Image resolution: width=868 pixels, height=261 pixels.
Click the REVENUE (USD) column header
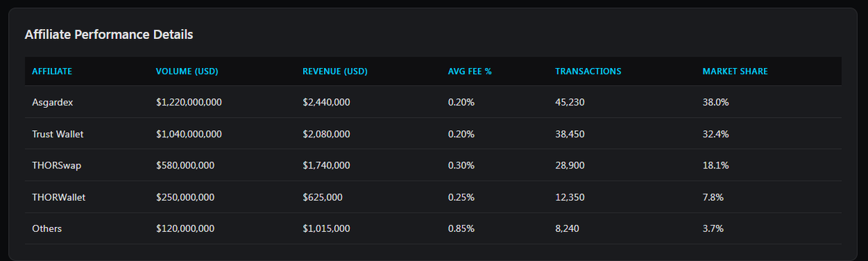pos(335,71)
